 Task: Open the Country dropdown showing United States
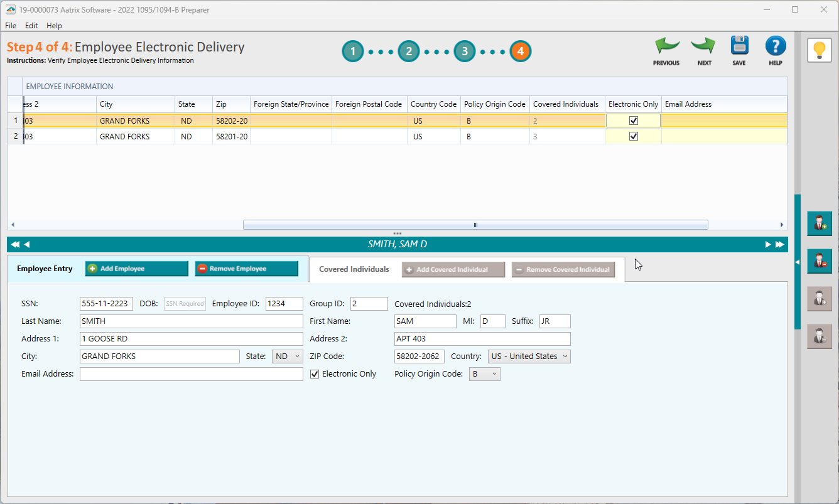pyautogui.click(x=529, y=356)
